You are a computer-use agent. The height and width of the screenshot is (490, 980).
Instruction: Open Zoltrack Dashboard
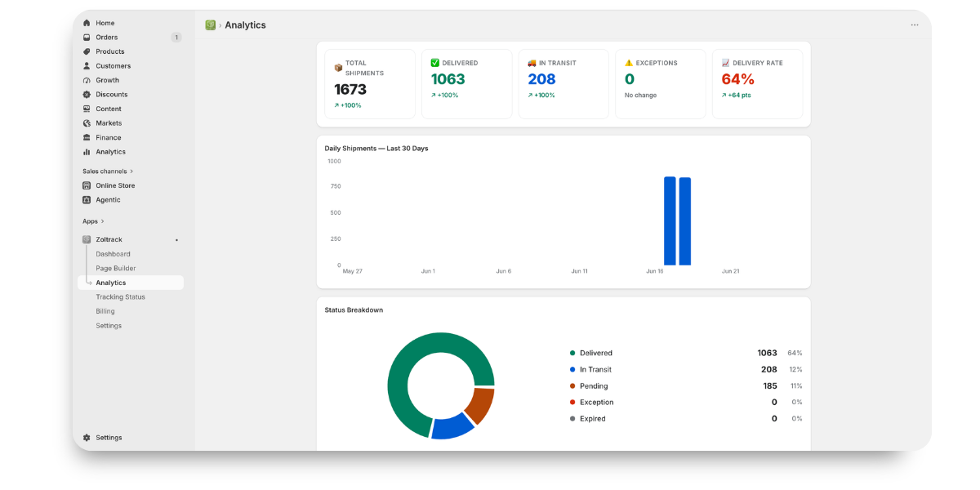coord(113,254)
